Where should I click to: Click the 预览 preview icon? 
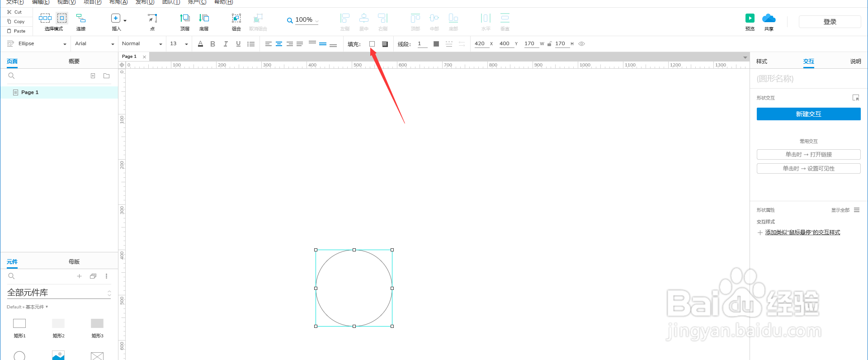point(750,18)
